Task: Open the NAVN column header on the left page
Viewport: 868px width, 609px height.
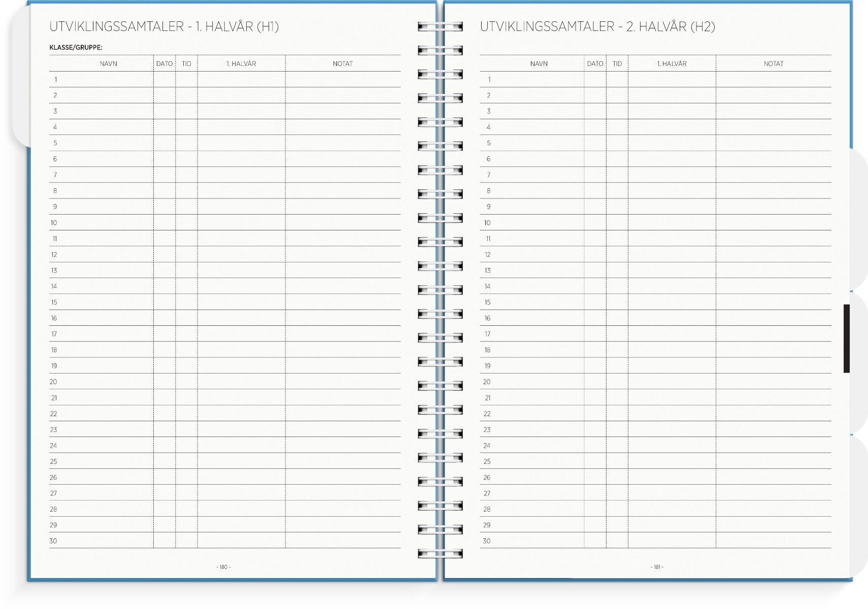Action: point(108,64)
